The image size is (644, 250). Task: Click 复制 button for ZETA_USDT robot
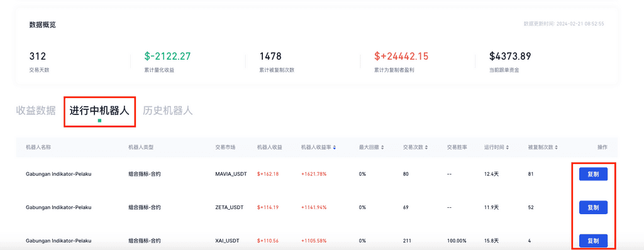593,207
